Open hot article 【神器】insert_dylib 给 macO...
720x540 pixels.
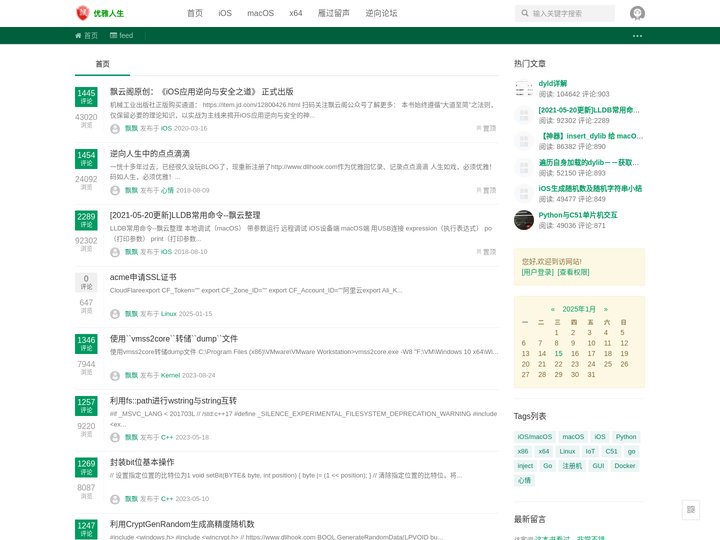click(591, 136)
